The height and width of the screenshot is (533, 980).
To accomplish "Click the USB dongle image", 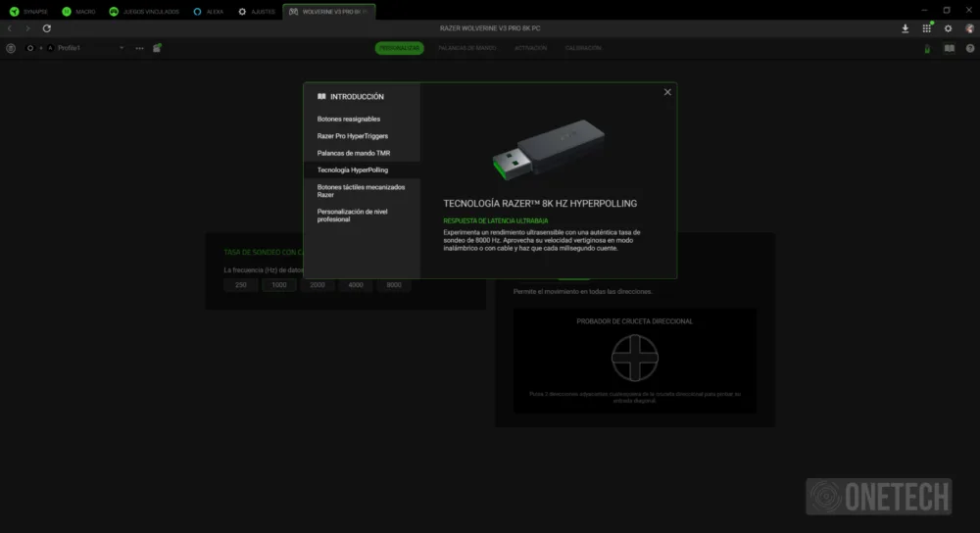I will pyautogui.click(x=549, y=149).
